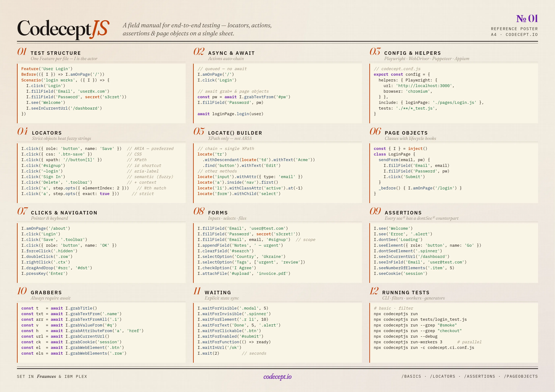Image resolution: width=555 pixels, height=392 pixels.
Task: Click the 'npx codeceptjs run --debug' line
Action: pos(406,336)
